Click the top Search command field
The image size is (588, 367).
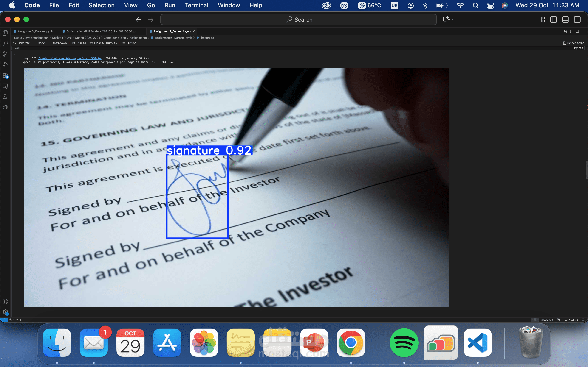[298, 20]
